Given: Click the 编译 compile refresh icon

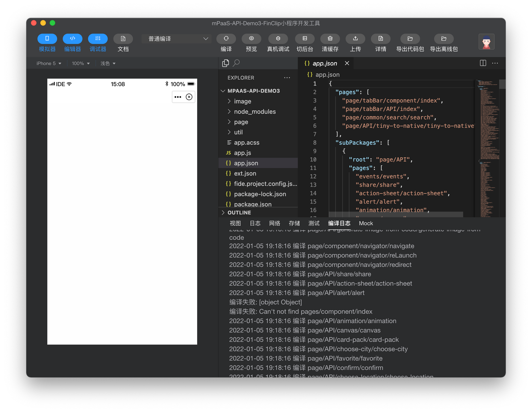Looking at the screenshot, I should coord(226,39).
